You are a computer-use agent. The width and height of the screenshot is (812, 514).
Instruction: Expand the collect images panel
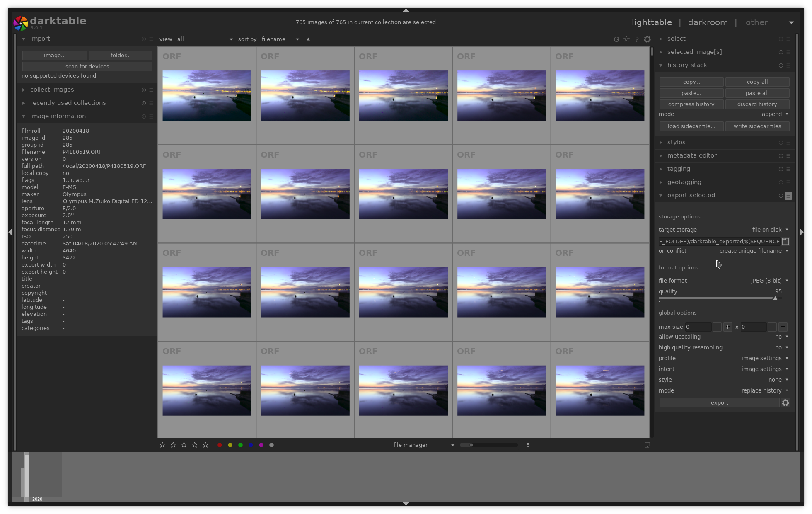[52, 90]
